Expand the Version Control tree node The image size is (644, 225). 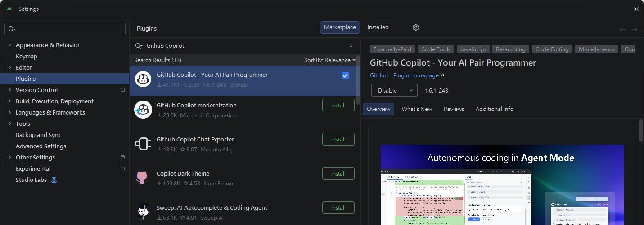[10, 90]
